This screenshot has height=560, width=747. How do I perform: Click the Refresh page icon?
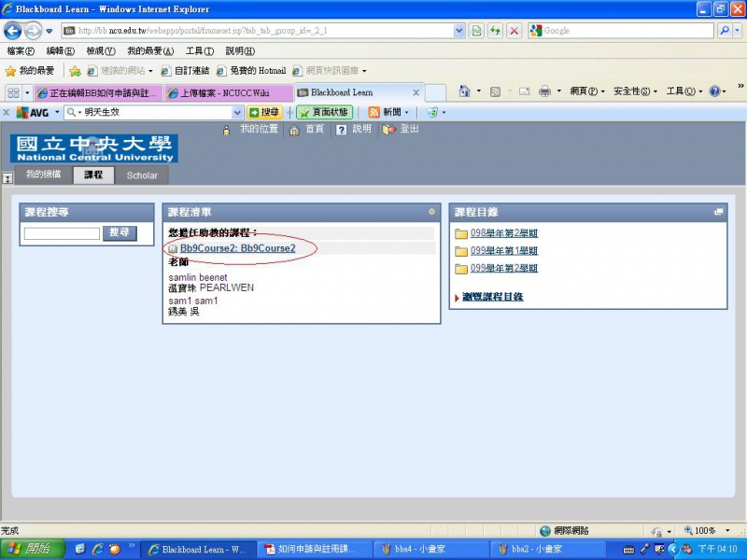[495, 31]
